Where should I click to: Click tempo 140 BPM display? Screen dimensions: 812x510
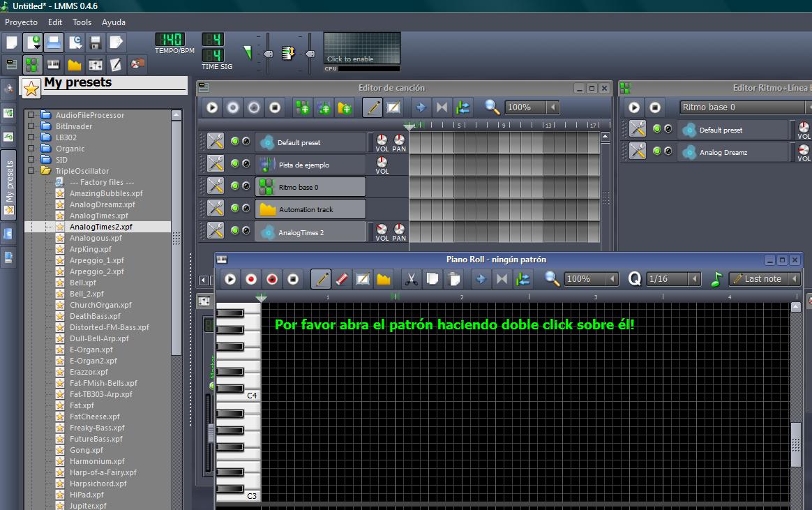coord(170,39)
